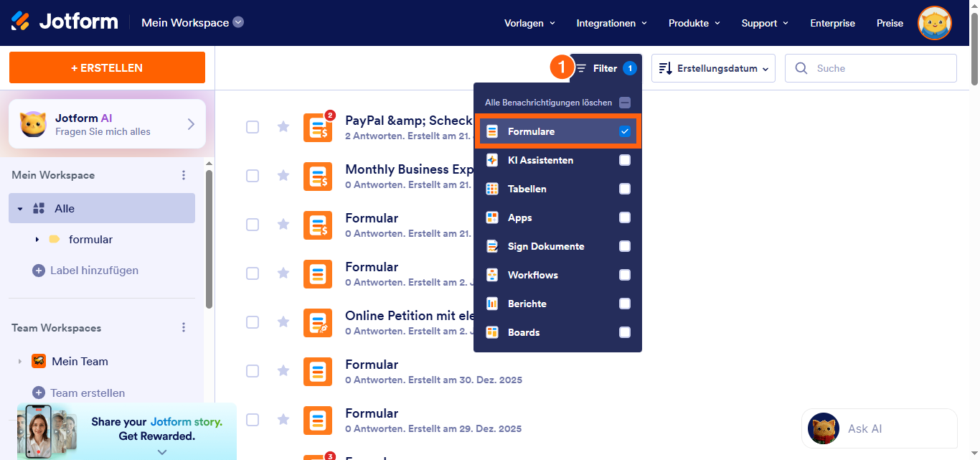The image size is (980, 460).
Task: Uncheck the Formulare filter checkbox
Action: (625, 131)
